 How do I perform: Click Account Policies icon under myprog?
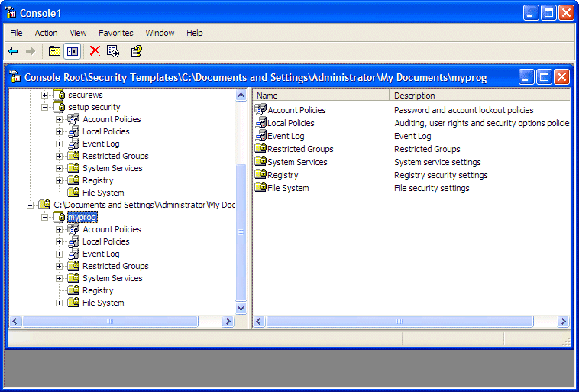point(73,229)
